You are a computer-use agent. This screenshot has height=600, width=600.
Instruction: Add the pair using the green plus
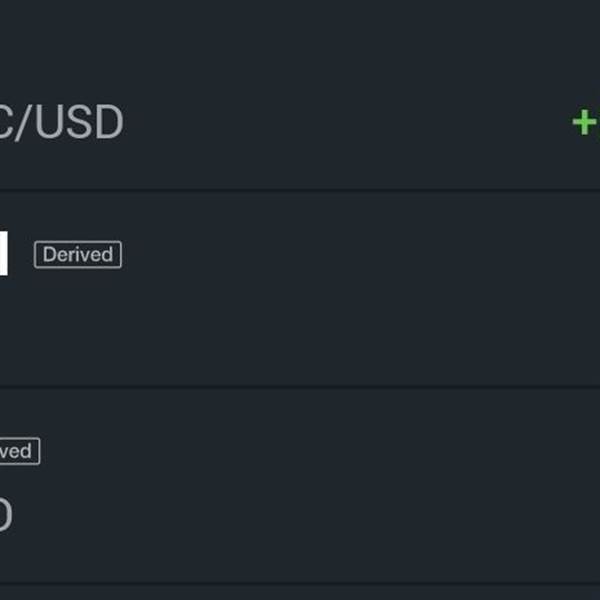point(585,122)
